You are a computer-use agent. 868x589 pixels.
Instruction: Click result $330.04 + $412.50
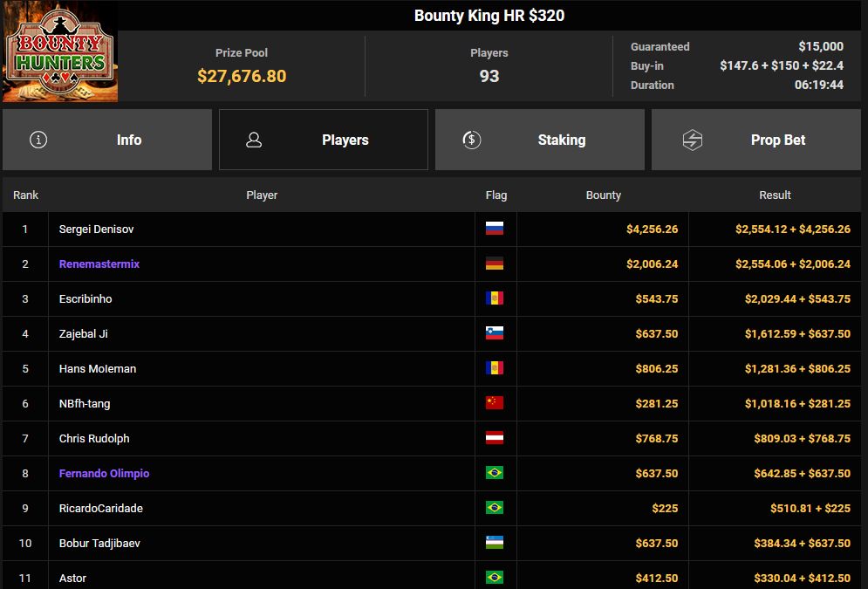[802, 578]
